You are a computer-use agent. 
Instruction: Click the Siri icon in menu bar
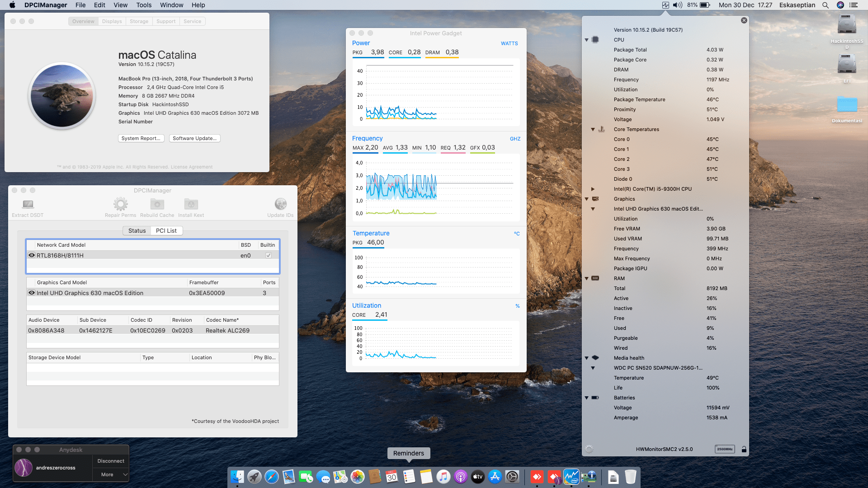point(840,5)
